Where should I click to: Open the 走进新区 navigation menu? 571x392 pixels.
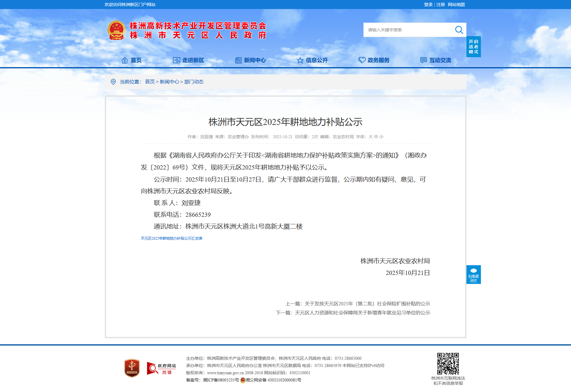189,60
